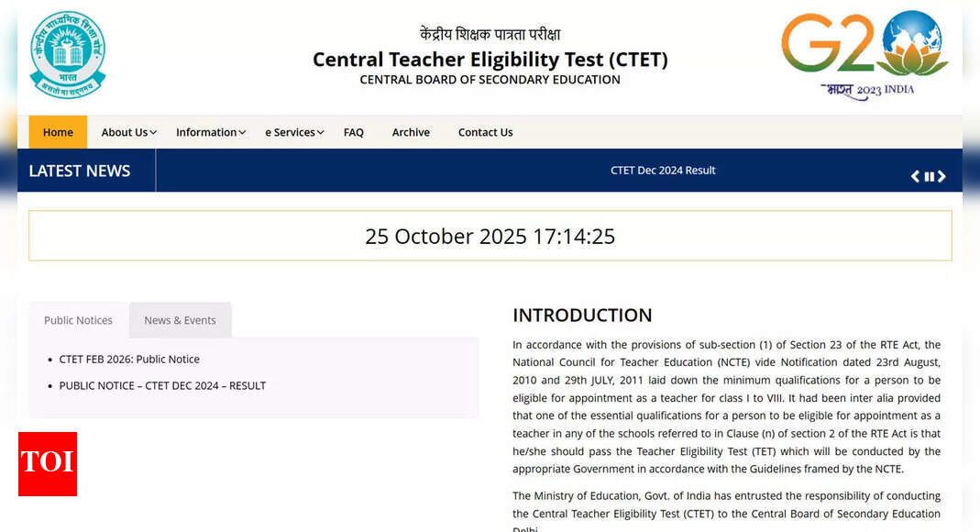Viewport: 980px width, 532px height.
Task: Advance to next news ticker item
Action: [941, 176]
